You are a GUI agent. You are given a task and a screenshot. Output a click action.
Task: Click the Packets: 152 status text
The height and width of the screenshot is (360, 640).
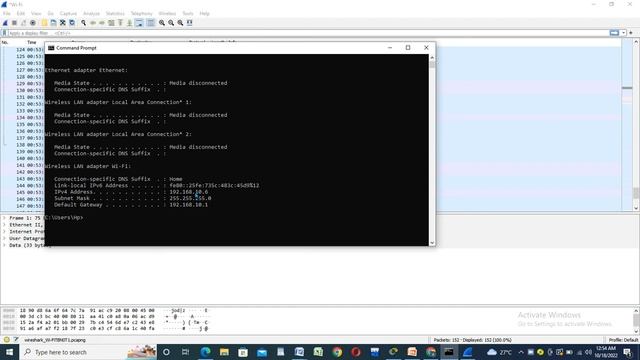coord(473,340)
